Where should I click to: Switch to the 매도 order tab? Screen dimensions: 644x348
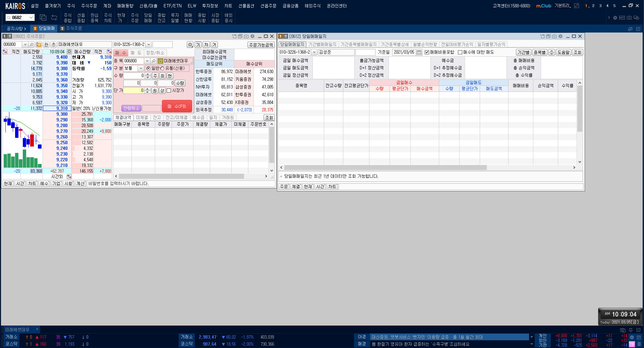click(136, 53)
